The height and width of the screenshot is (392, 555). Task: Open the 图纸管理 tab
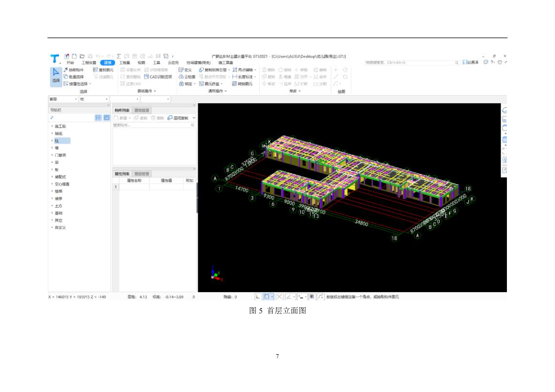tap(141, 110)
